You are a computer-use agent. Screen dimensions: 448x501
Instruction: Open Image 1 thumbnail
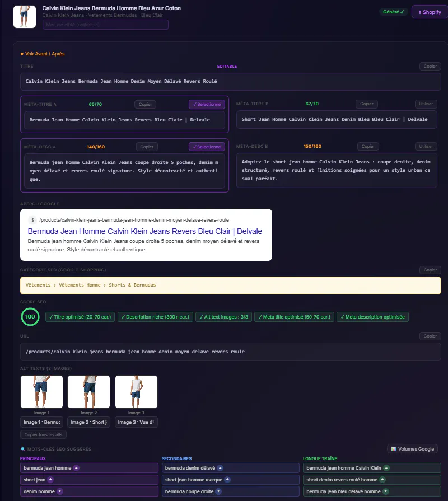tap(41, 392)
